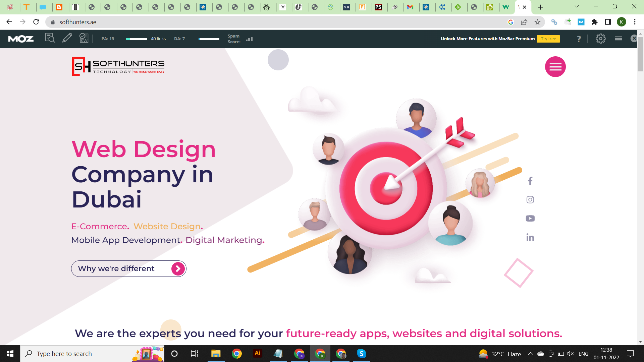The image size is (644, 362).
Task: Open a new browser tab
Action: tap(540, 7)
